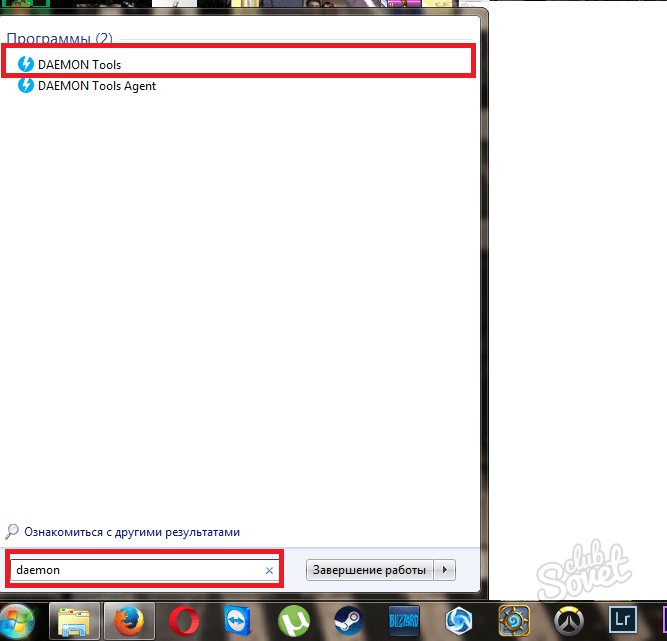
Task: Open Overwatch from the taskbar
Action: 568,622
